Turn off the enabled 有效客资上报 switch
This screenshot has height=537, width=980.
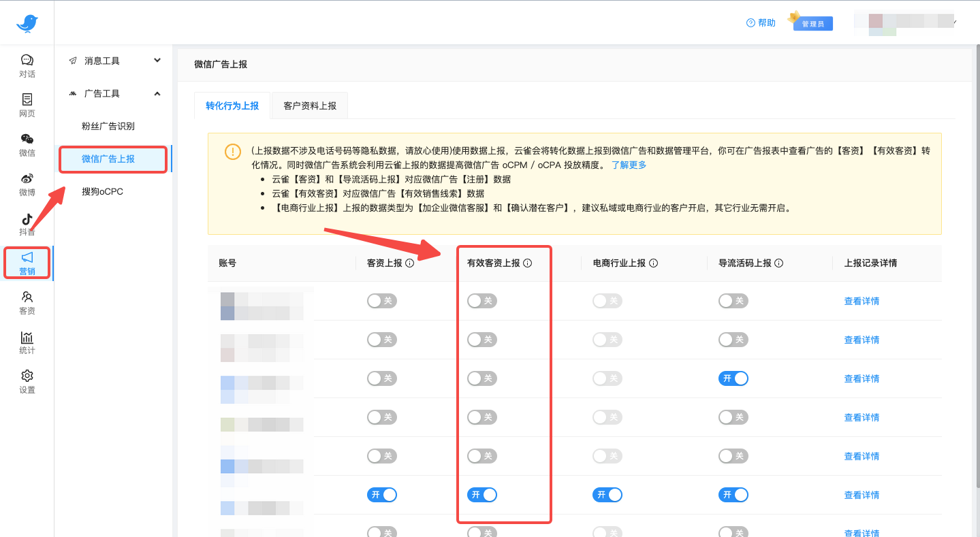[482, 495]
